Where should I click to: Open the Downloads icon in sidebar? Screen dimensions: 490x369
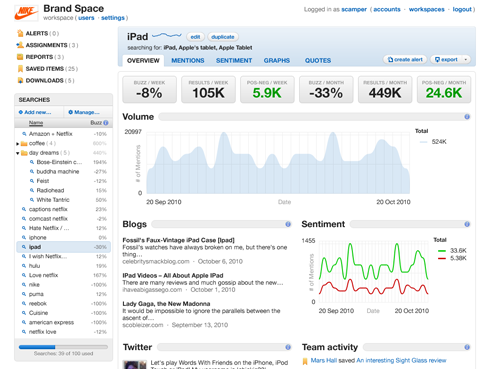(x=20, y=80)
